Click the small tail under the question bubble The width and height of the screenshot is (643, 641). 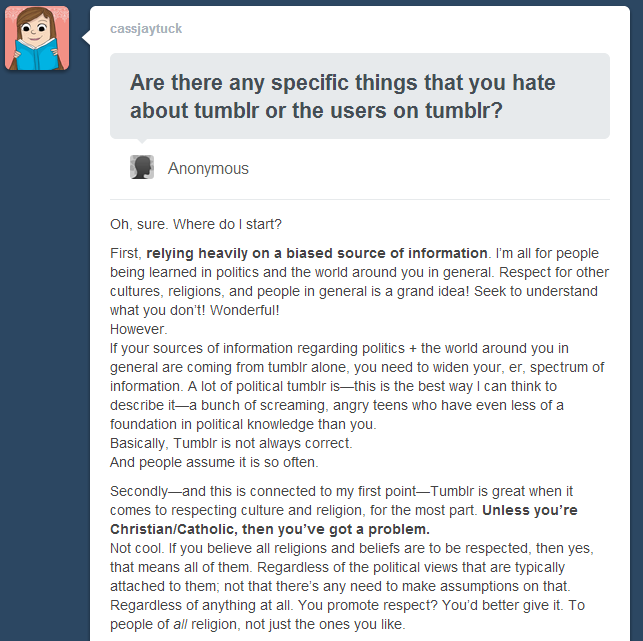(x=142, y=141)
